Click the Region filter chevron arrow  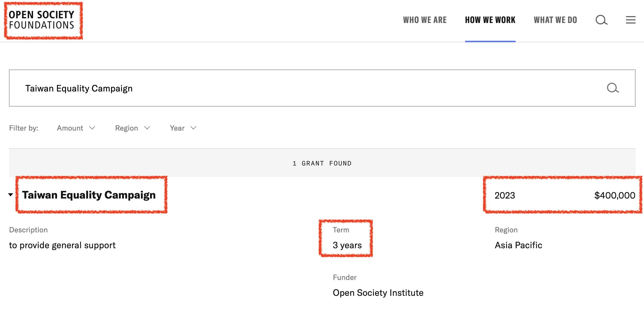tap(147, 128)
